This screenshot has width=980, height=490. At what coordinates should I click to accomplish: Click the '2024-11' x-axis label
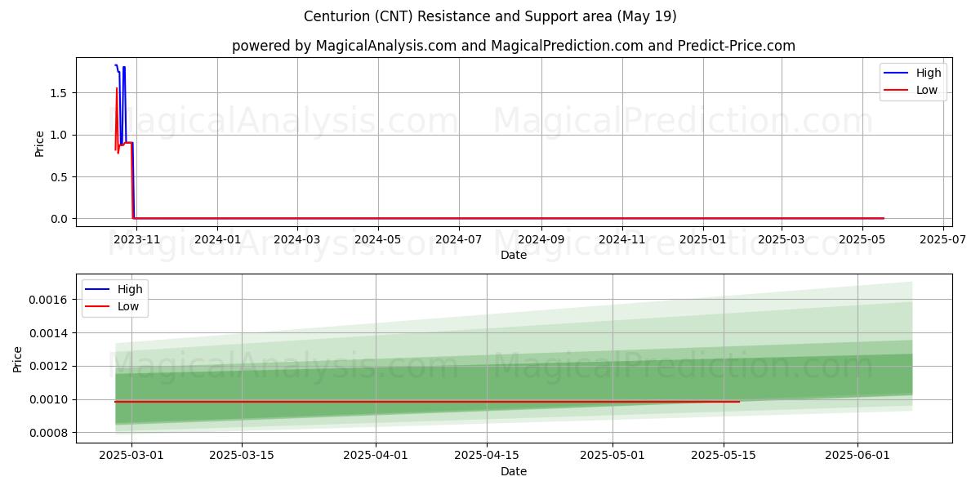pos(622,239)
